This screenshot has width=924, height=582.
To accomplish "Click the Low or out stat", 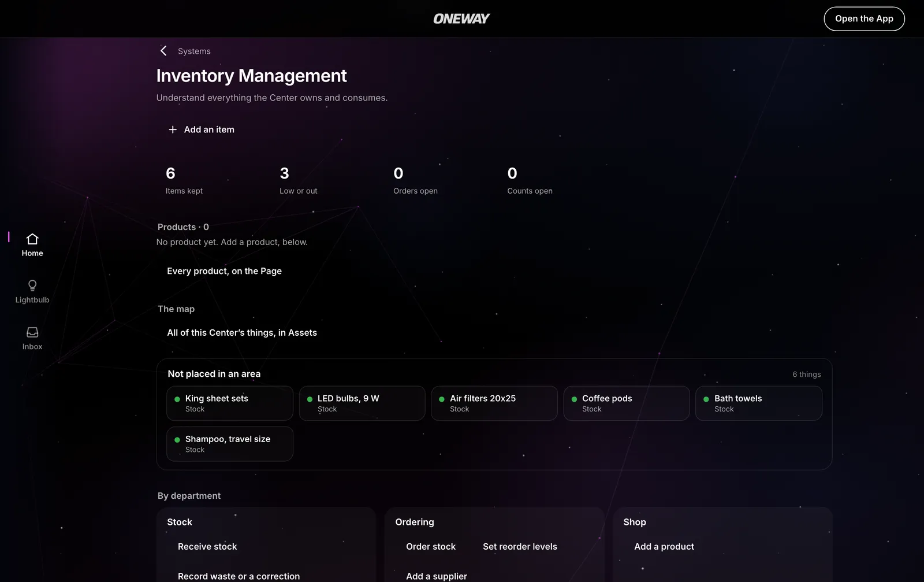I will 299,180.
